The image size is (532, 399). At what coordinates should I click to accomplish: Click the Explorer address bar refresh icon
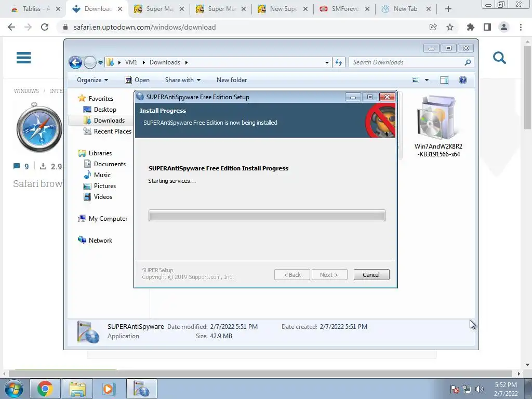point(339,62)
